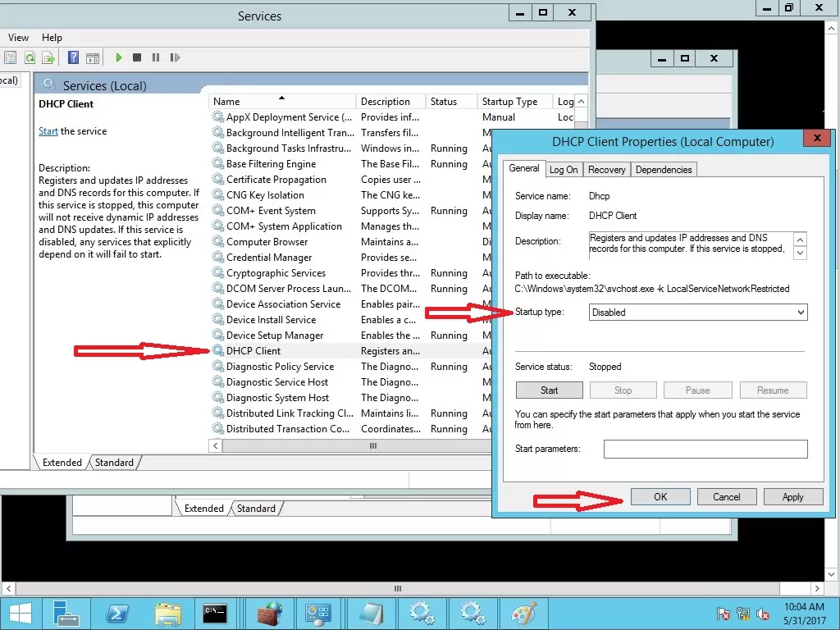Click gear icon beside DHCP Client row

point(218,350)
